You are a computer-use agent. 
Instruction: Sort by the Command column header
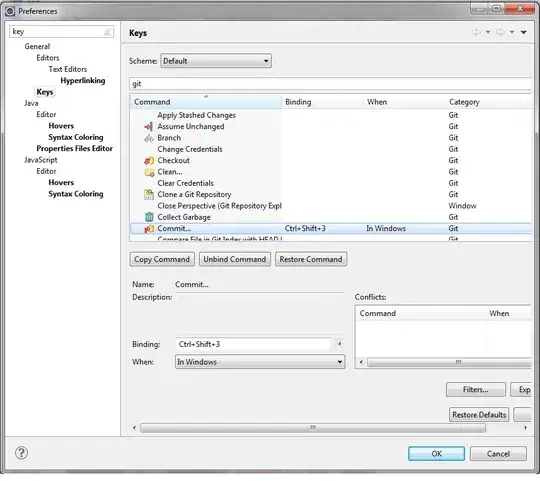206,102
